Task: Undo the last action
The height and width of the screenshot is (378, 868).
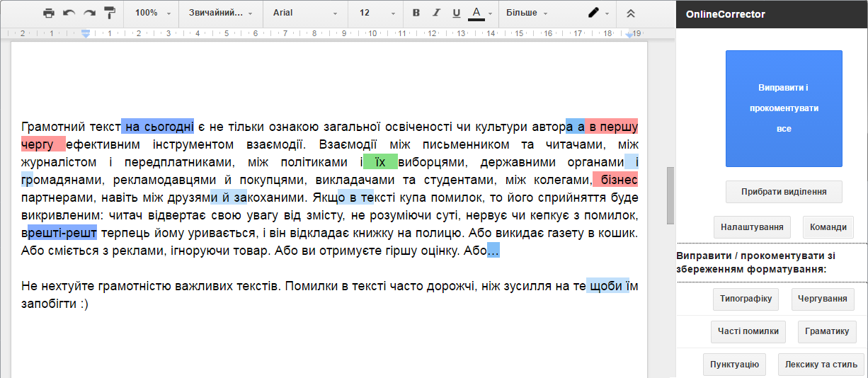Action: pyautogui.click(x=69, y=13)
